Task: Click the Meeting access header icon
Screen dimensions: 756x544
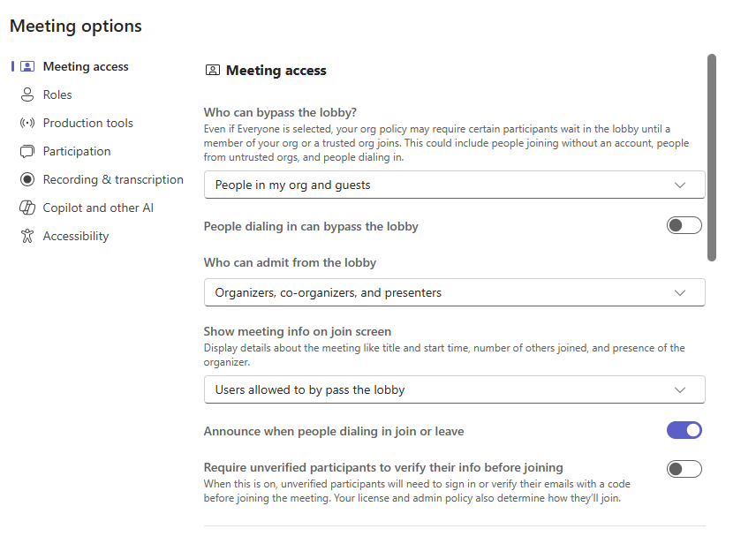Action: pos(213,70)
